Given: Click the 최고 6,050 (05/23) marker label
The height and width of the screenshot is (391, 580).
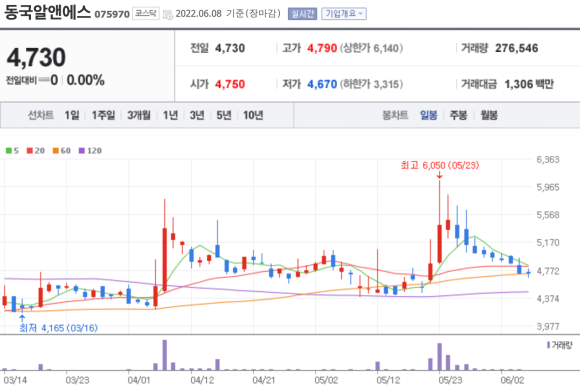Looking at the screenshot, I should pyautogui.click(x=440, y=165).
